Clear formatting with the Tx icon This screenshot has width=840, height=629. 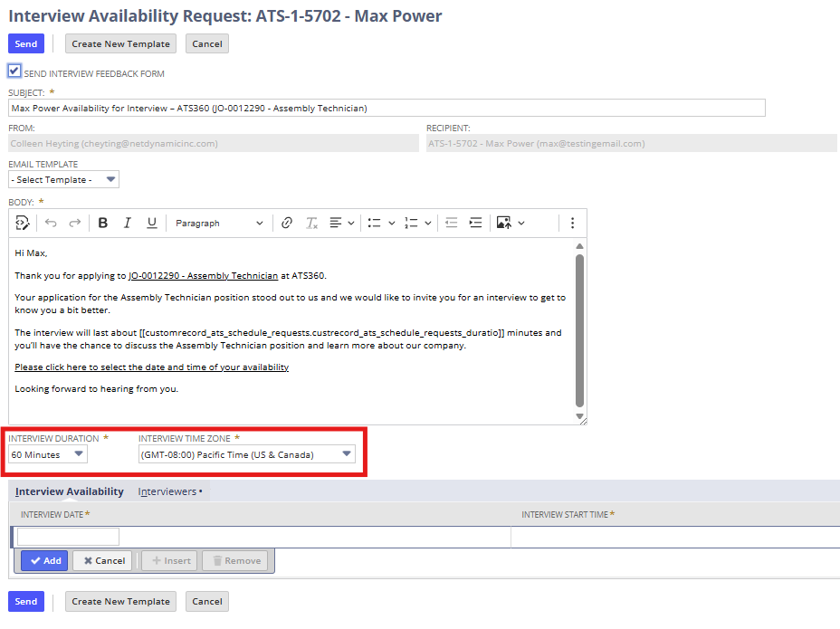pyautogui.click(x=311, y=223)
